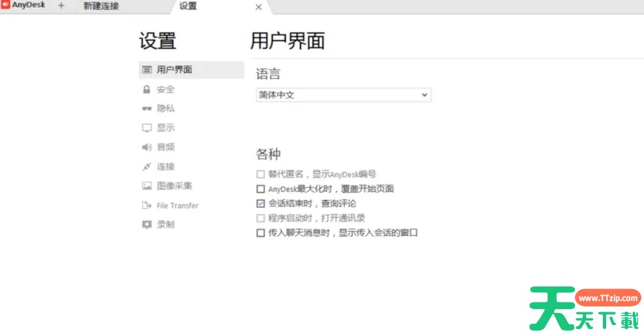Image resolution: width=644 pixels, height=335 pixels.
Task: Click the AnyDesk logo icon in tab bar
Action: tap(5, 5)
